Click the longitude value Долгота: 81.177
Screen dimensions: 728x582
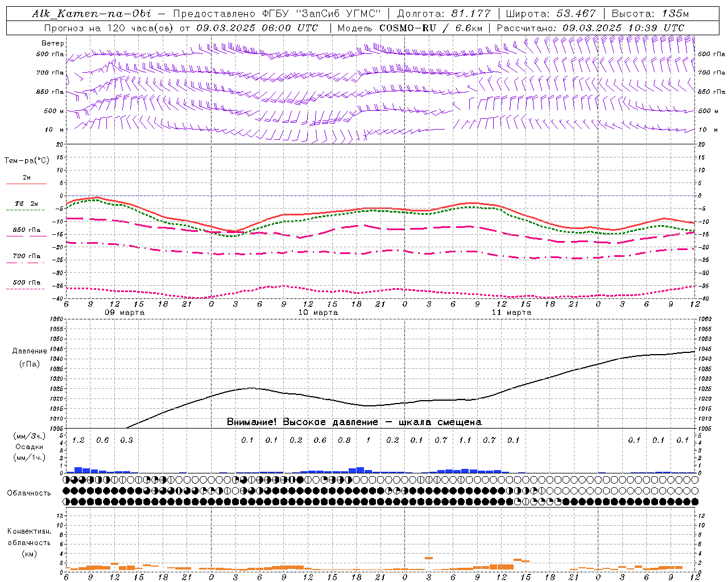(x=444, y=14)
